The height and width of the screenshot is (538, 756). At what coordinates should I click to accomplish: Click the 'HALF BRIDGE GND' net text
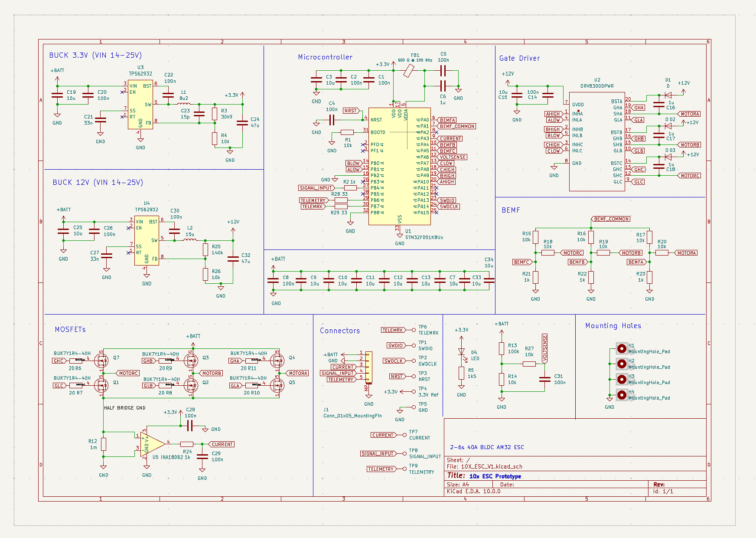(x=125, y=408)
